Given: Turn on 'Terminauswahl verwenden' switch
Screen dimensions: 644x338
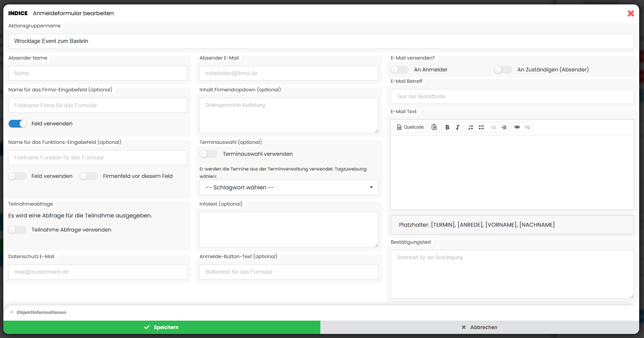Looking at the screenshot, I should click(x=208, y=154).
